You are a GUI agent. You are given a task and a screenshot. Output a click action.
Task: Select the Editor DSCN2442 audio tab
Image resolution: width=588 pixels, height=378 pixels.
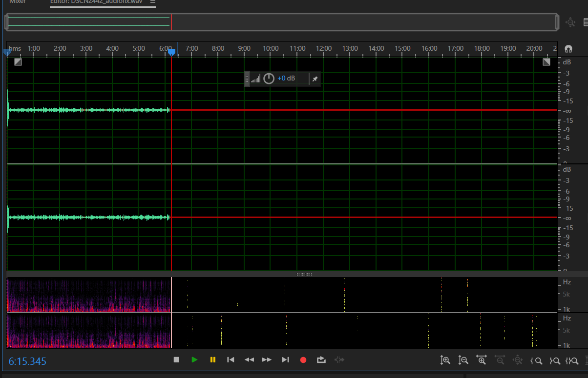96,2
